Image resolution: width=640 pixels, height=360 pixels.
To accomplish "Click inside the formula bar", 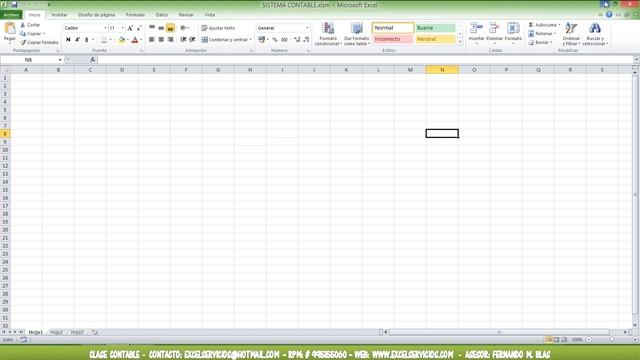I will click(365, 60).
